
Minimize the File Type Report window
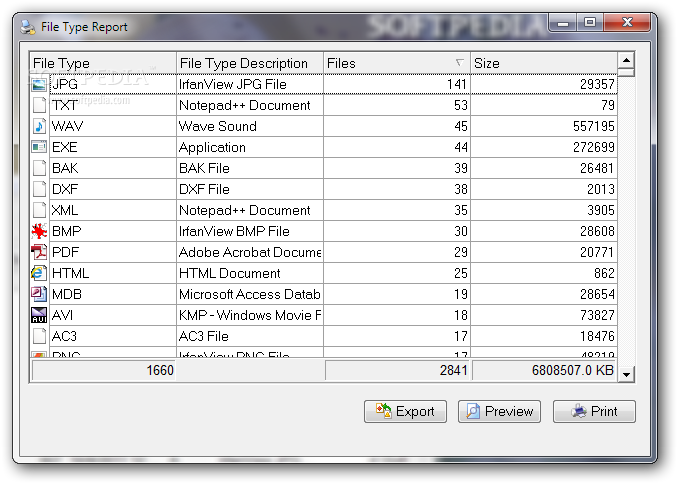tap(563, 23)
